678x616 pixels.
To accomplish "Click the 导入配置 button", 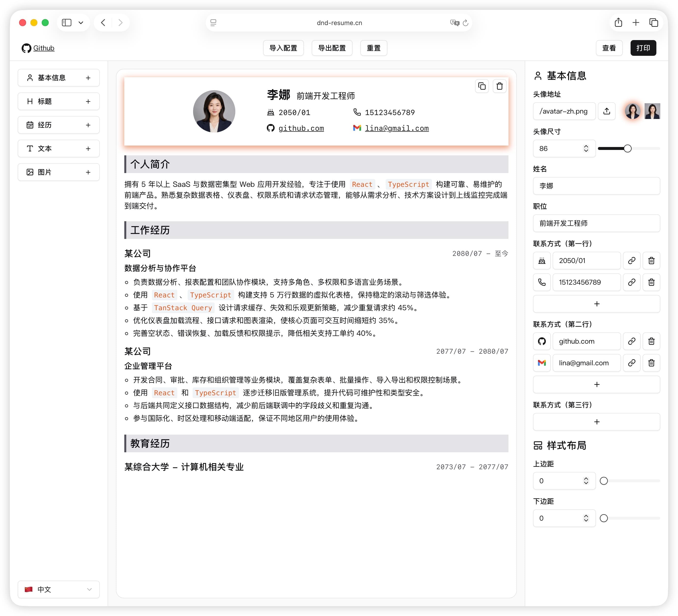I will (283, 48).
